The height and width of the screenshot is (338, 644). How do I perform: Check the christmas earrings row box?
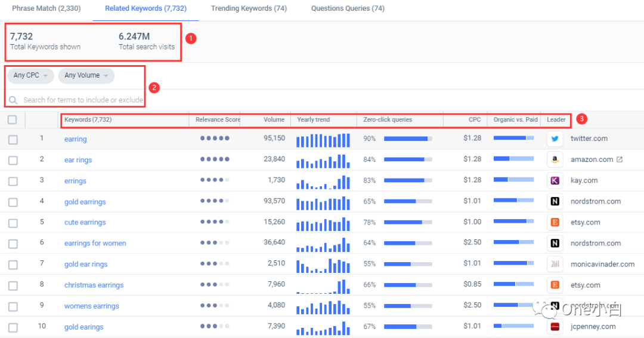coord(13,286)
